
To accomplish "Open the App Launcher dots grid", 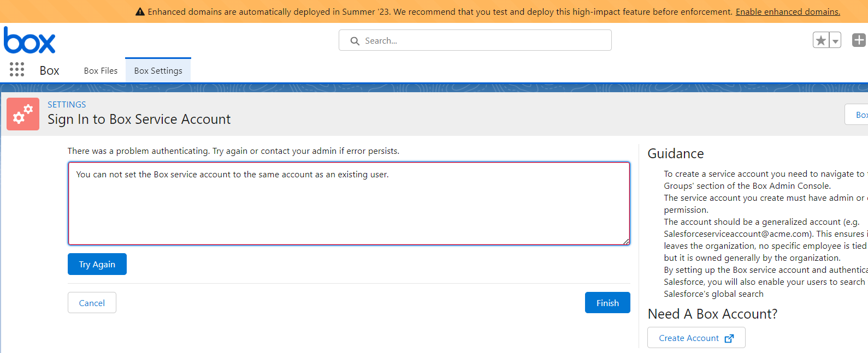I will click(x=17, y=69).
